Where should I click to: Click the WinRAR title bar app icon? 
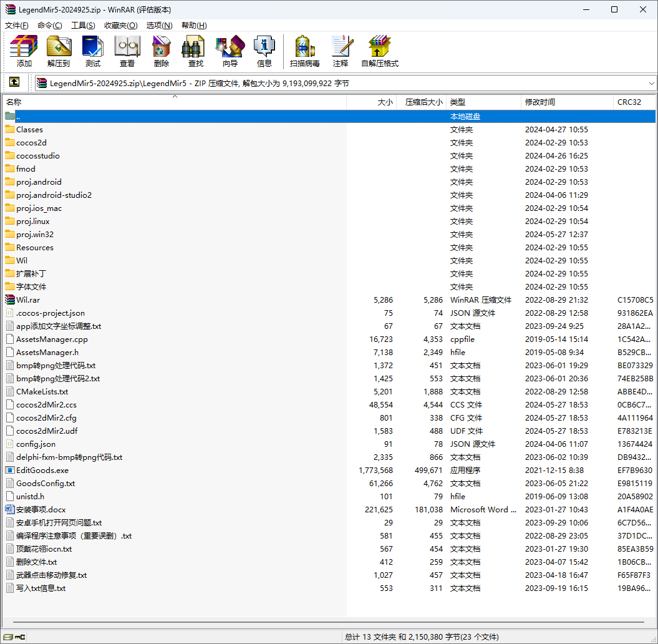10,9
